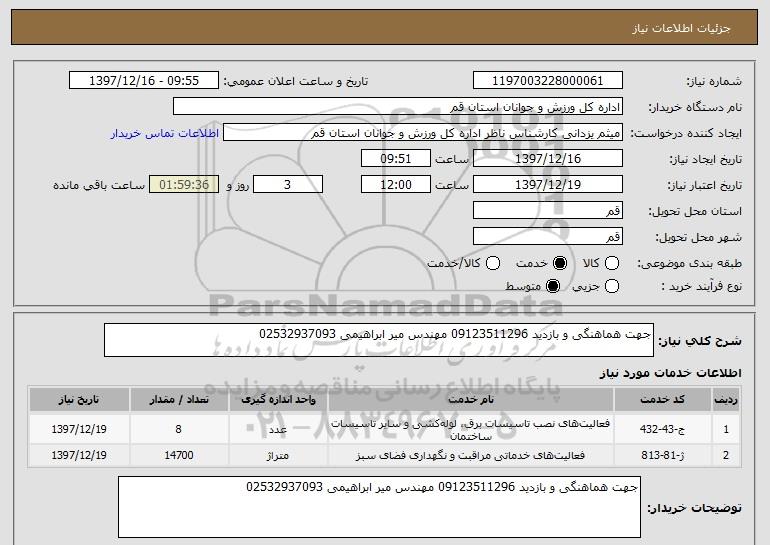Click the طبقه بندی موضوعی label

click(x=689, y=264)
